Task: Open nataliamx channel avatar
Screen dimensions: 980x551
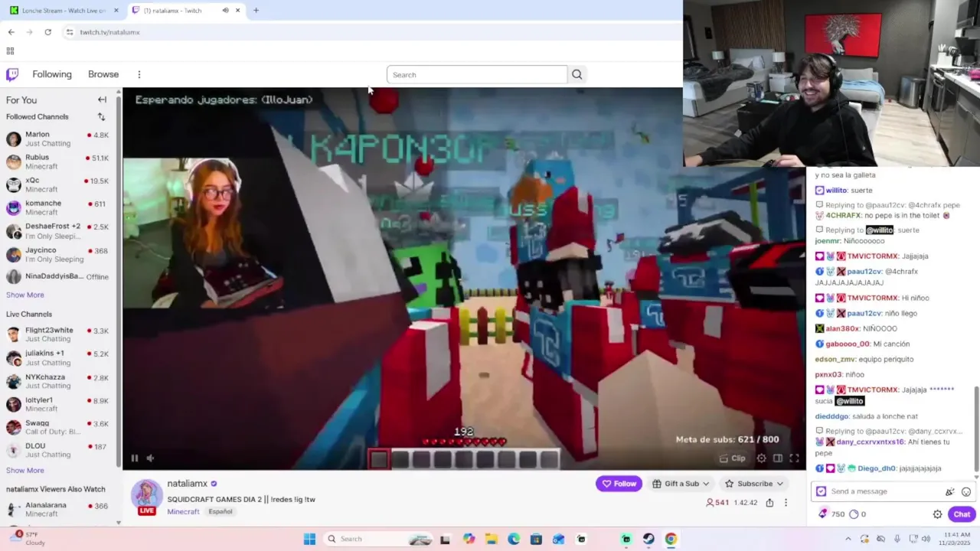Action: 147,495
